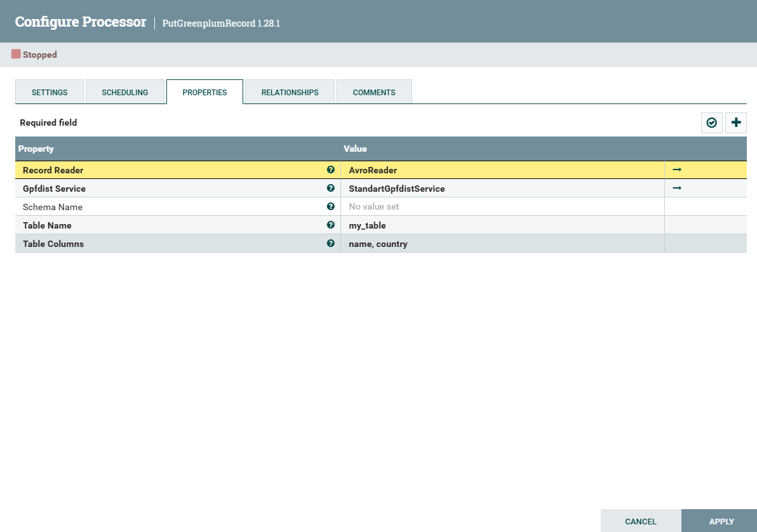
Task: Show help for Table Columns property
Action: 331,243
